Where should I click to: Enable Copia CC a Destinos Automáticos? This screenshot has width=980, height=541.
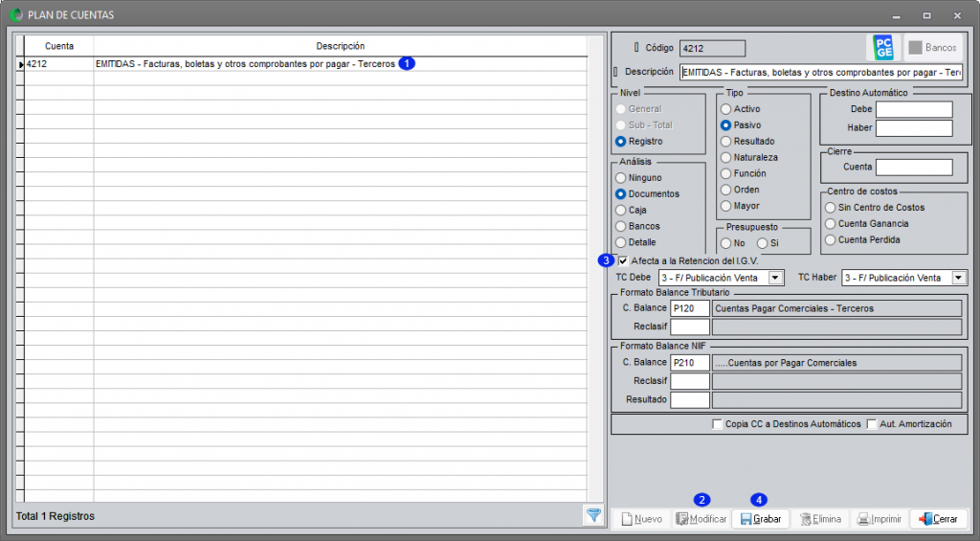[718, 424]
